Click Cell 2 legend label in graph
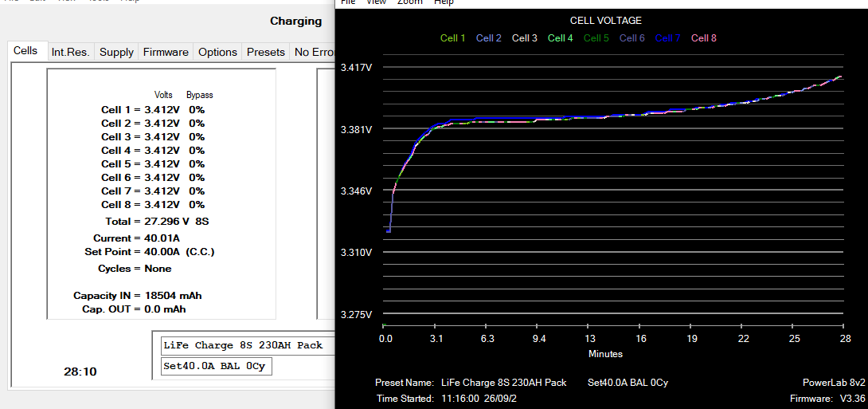This screenshot has width=868, height=409. (x=489, y=37)
